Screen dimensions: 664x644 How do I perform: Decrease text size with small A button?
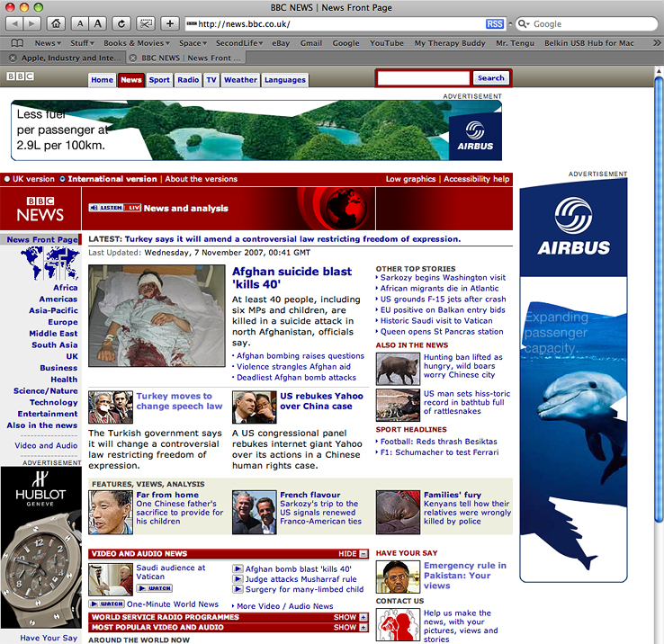(x=79, y=23)
